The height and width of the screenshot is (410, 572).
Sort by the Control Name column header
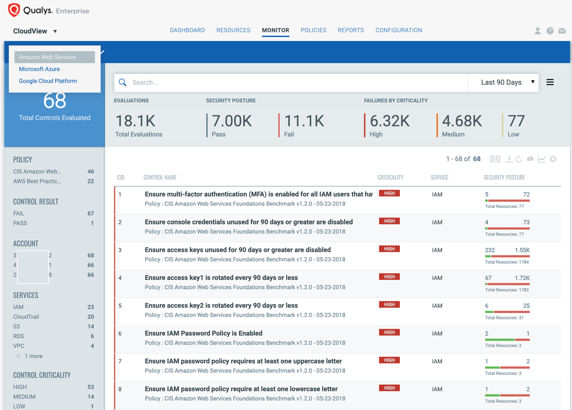[160, 177]
